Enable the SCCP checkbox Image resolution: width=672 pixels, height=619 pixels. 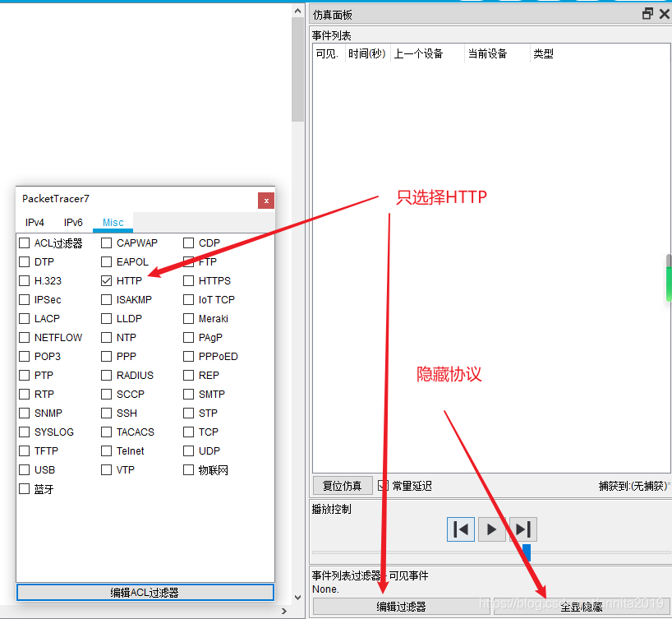pos(106,394)
